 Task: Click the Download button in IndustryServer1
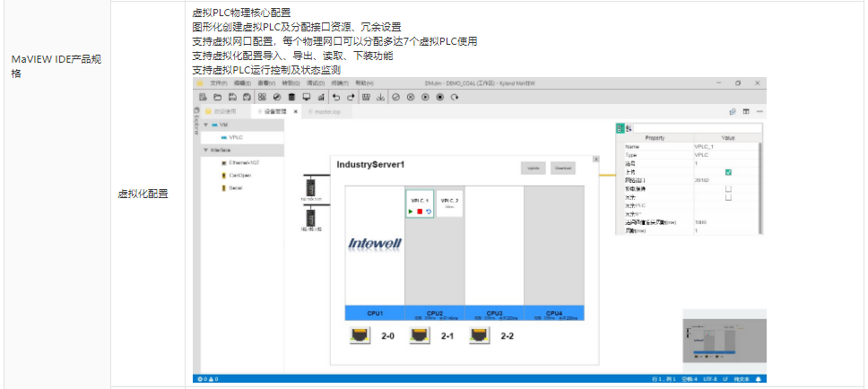561,168
